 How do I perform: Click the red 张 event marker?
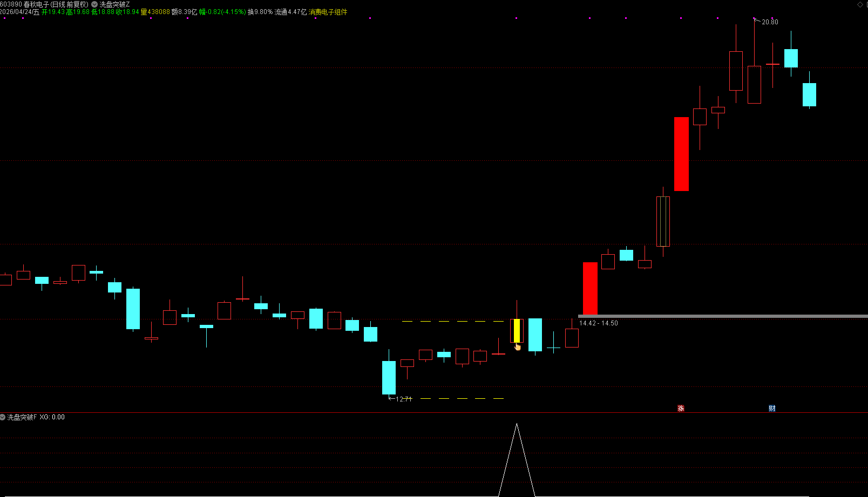click(x=681, y=409)
